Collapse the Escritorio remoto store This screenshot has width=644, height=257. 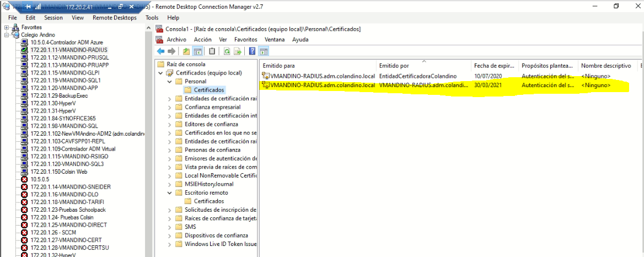tap(170, 192)
